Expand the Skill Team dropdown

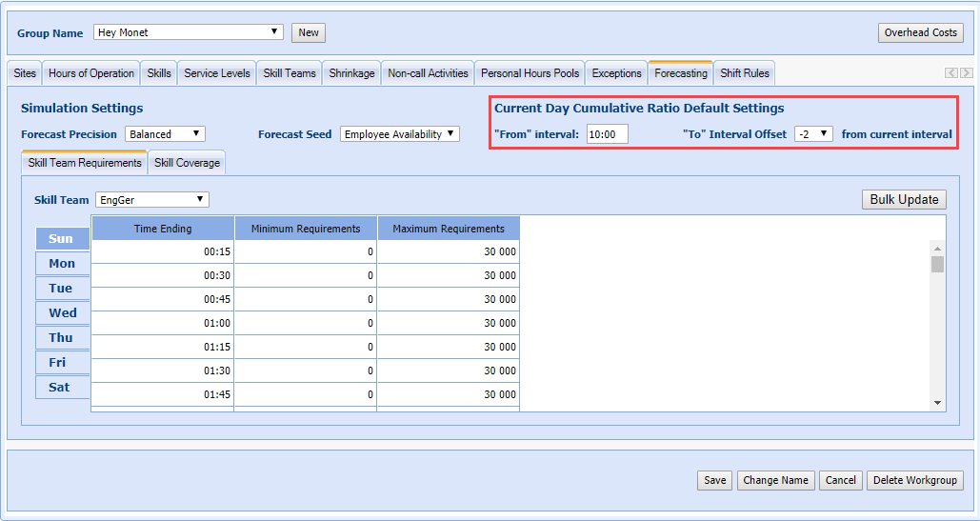point(150,200)
